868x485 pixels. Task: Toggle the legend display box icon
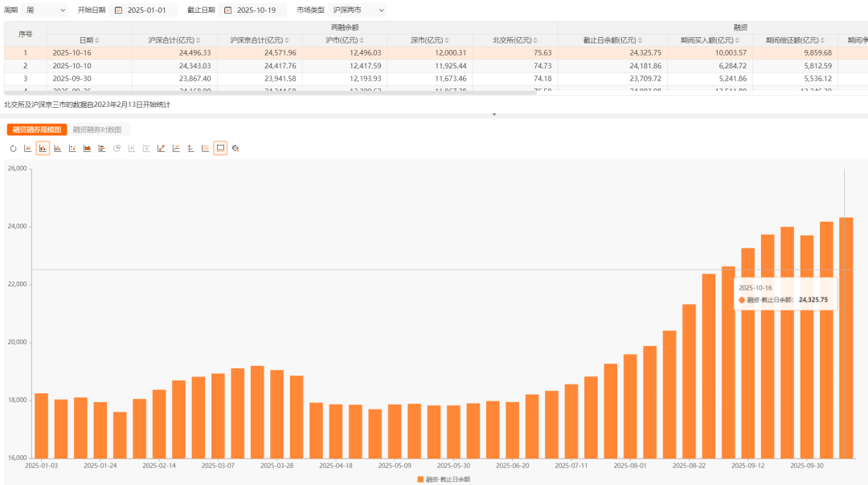pyautogui.click(x=220, y=149)
